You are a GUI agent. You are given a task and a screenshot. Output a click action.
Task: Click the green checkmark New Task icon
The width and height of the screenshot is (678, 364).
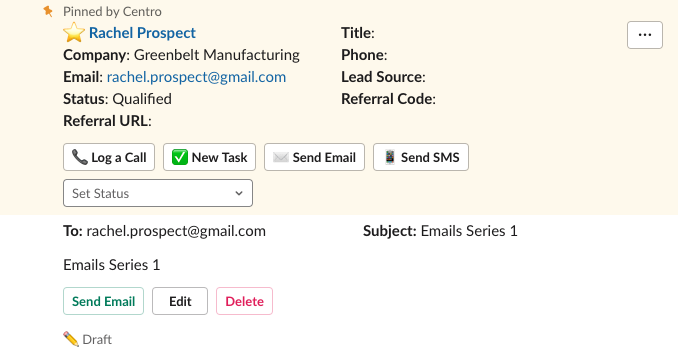coord(179,157)
